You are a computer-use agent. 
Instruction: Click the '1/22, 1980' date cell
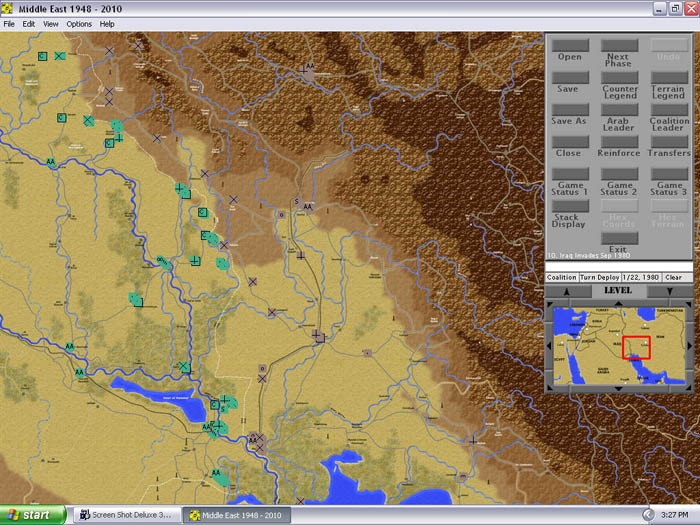point(641,277)
